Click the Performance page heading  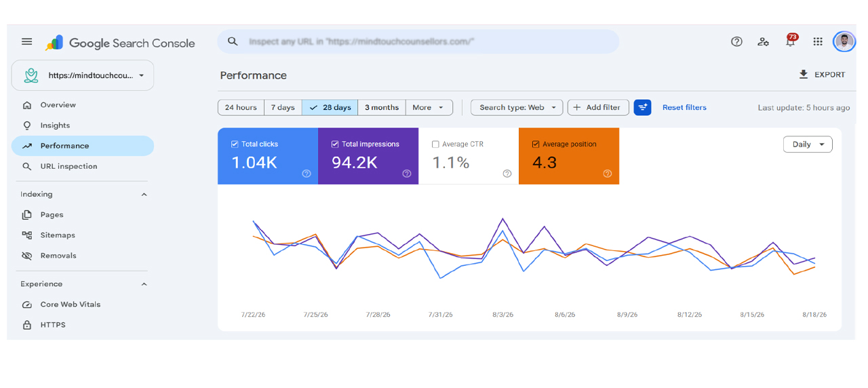point(253,75)
